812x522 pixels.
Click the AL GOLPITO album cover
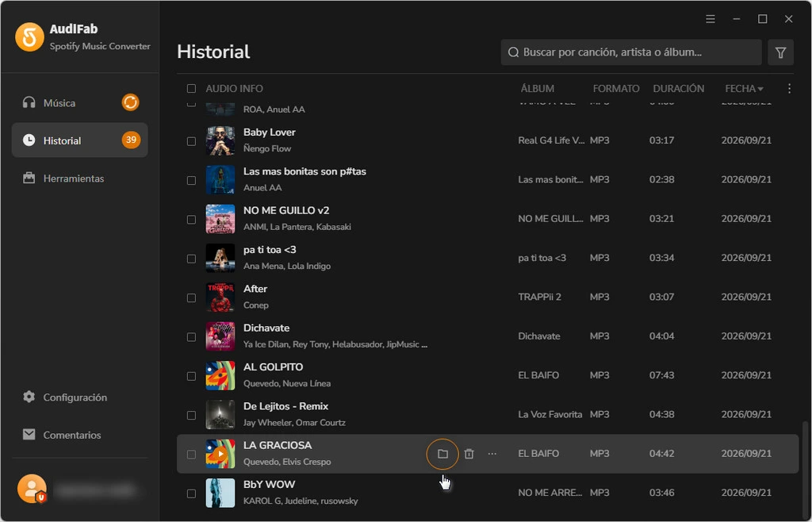(220, 375)
